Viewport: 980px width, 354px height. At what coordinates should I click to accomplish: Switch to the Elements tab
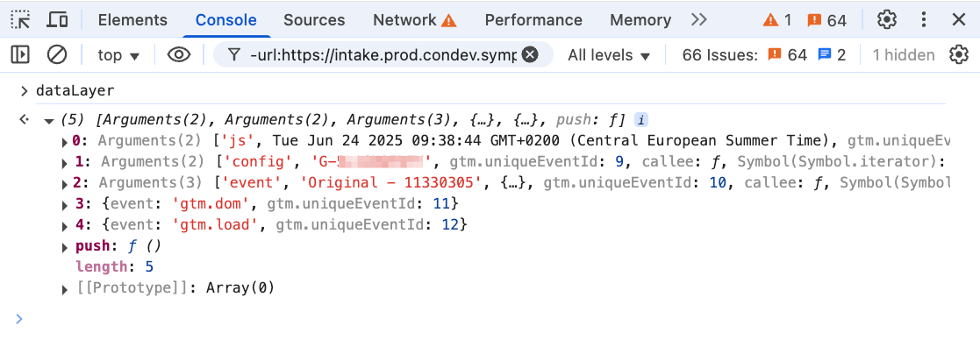click(132, 19)
